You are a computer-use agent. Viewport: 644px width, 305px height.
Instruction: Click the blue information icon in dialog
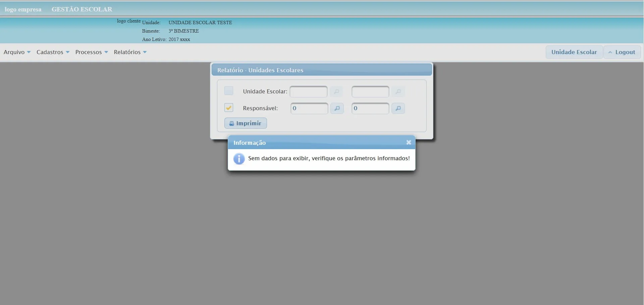tap(239, 159)
